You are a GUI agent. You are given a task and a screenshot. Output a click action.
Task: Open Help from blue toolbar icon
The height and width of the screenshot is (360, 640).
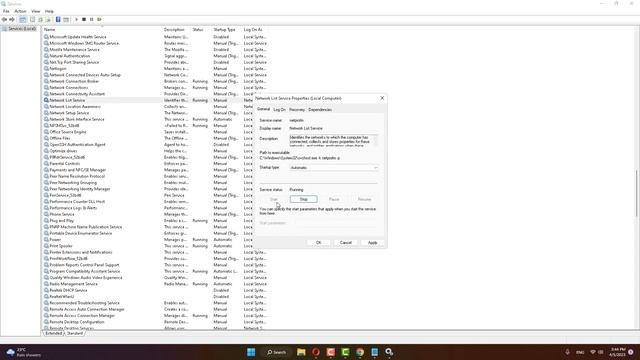[58, 20]
